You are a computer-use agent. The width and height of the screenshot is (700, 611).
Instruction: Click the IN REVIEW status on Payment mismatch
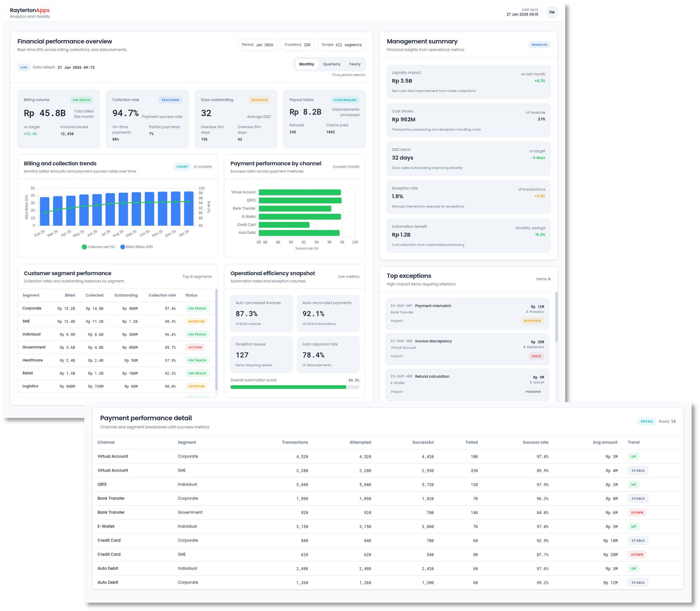point(532,320)
